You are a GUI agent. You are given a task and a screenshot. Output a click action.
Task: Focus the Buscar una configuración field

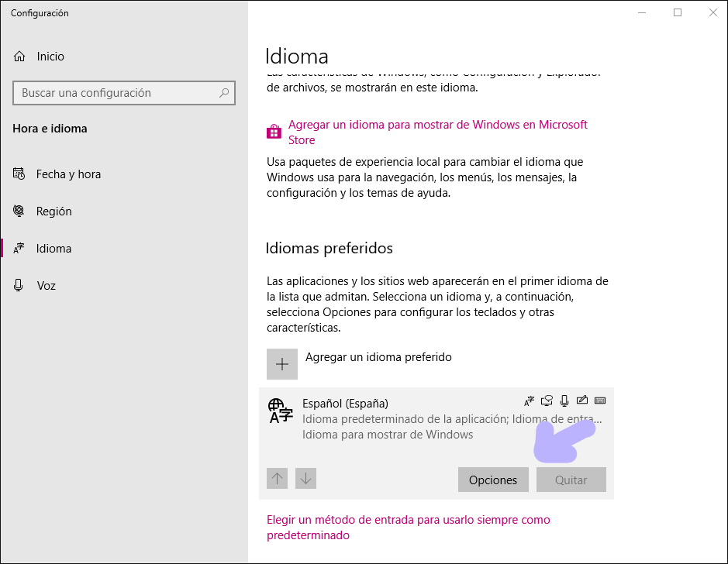[x=124, y=93]
